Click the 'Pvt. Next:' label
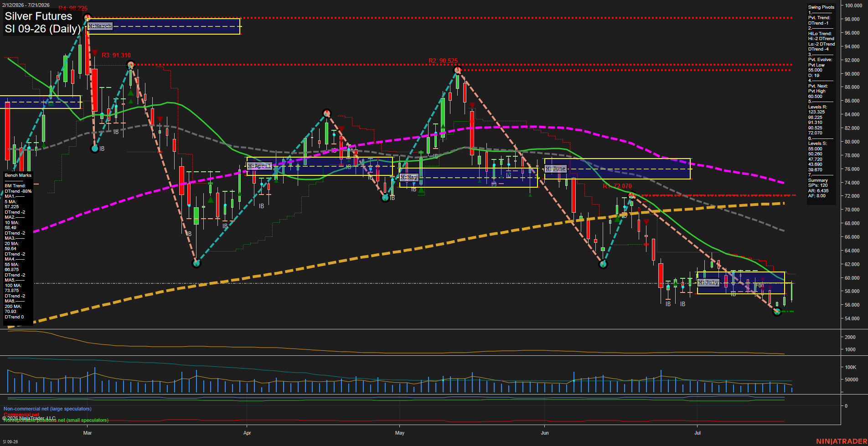868x446 pixels. [818, 86]
